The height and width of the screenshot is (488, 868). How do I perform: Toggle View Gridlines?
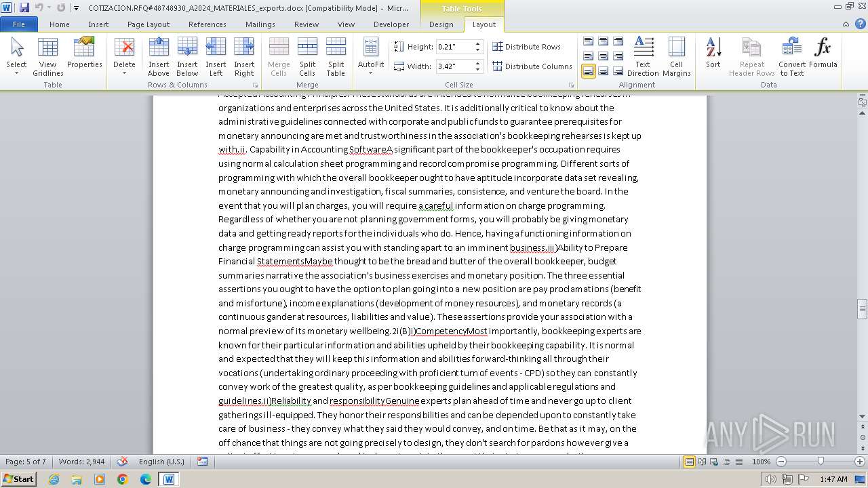point(48,57)
